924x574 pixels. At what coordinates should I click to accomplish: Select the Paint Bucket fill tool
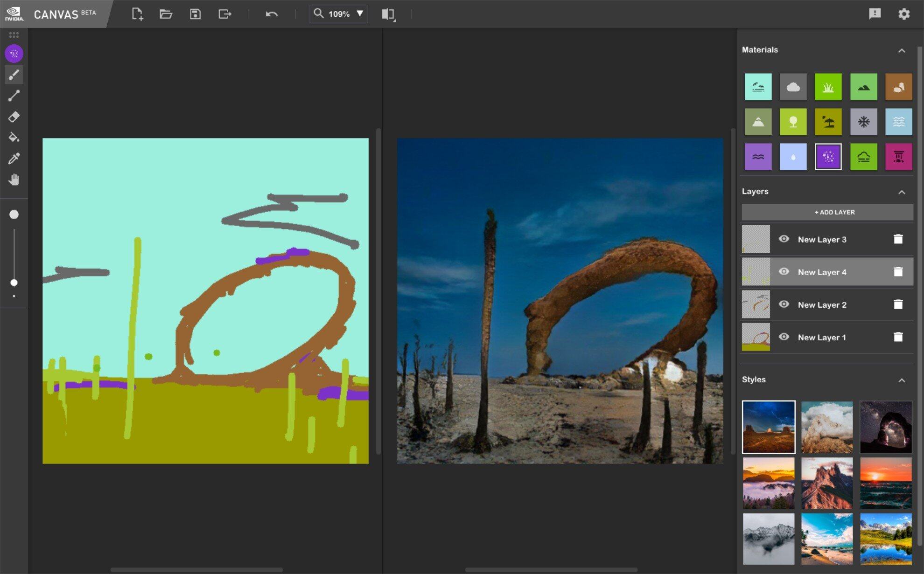(x=14, y=138)
